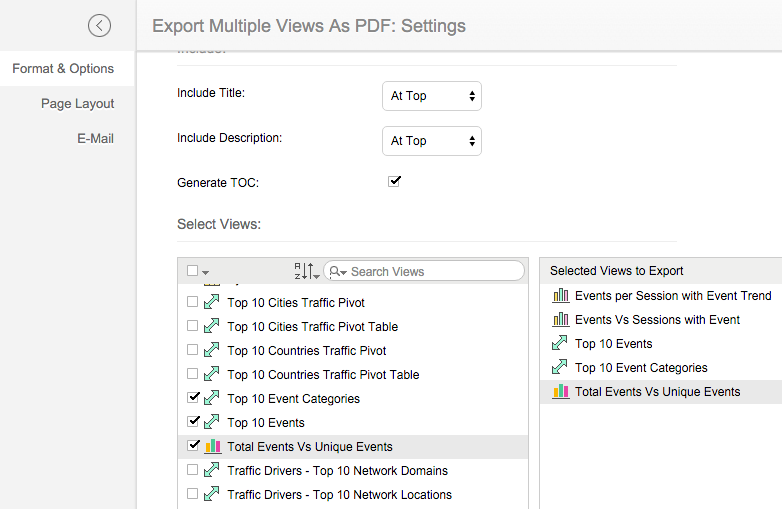Expand the select-all checkbox dropdown arrow

coord(205,272)
